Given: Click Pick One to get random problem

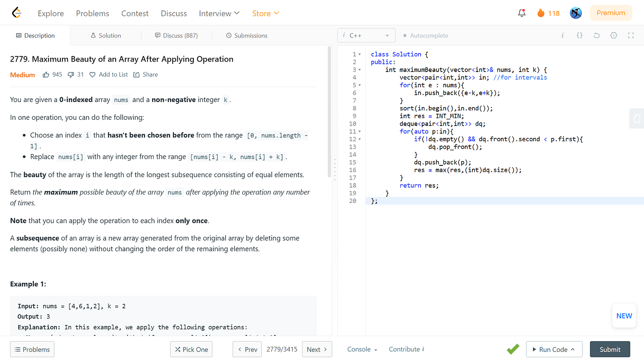Looking at the screenshot, I should click(191, 349).
